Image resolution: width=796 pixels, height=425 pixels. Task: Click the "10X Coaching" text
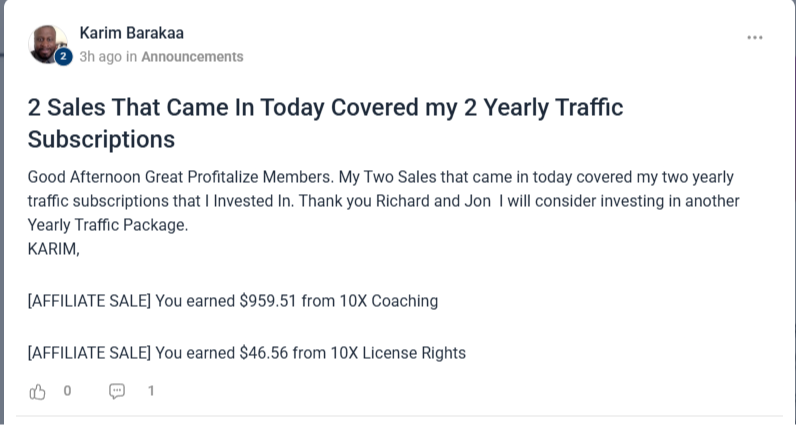391,300
